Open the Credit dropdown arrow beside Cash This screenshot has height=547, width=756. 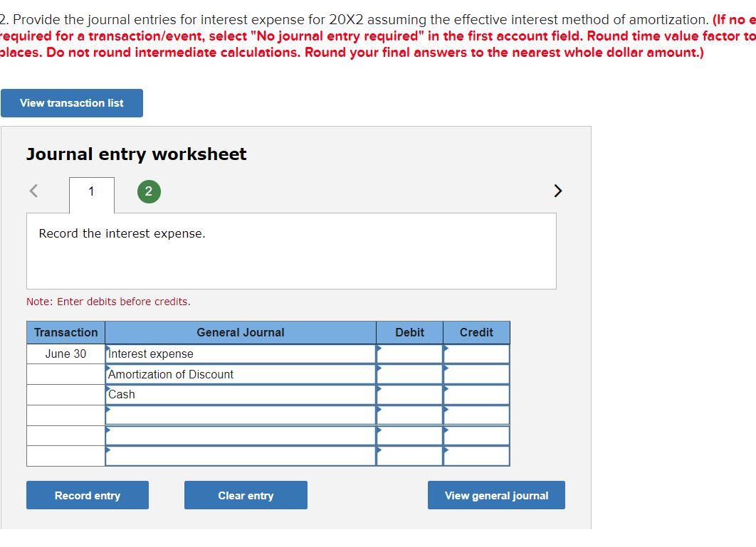pyautogui.click(x=447, y=391)
